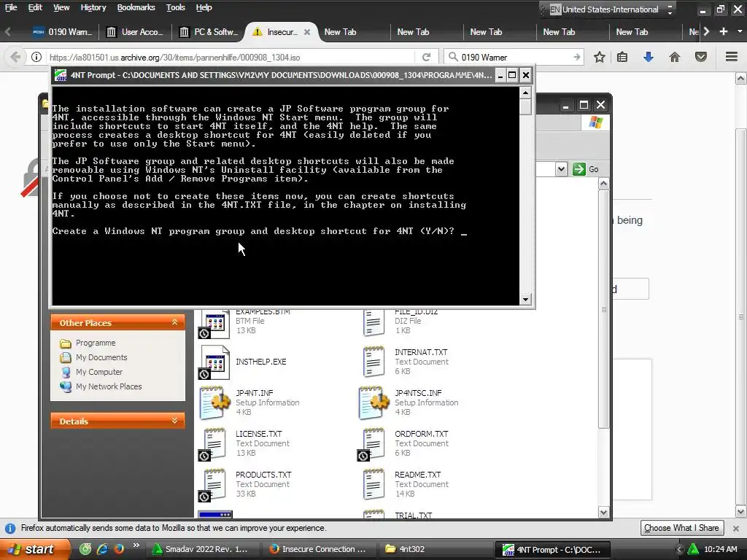This screenshot has height=560, width=747.
Task: Open the Firefox File menu
Action: 10,7
